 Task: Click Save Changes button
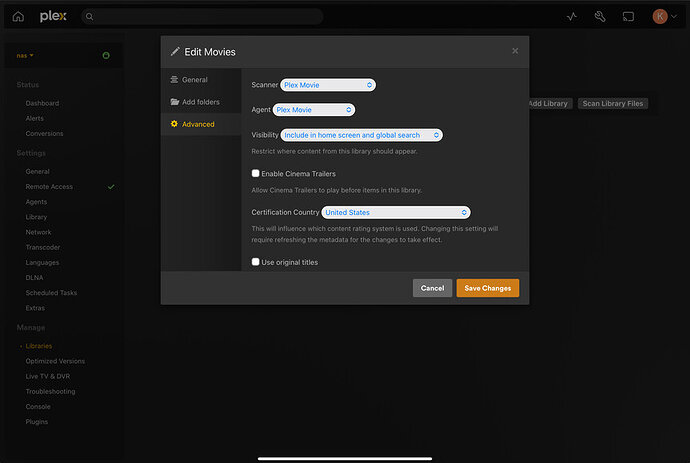pos(488,288)
